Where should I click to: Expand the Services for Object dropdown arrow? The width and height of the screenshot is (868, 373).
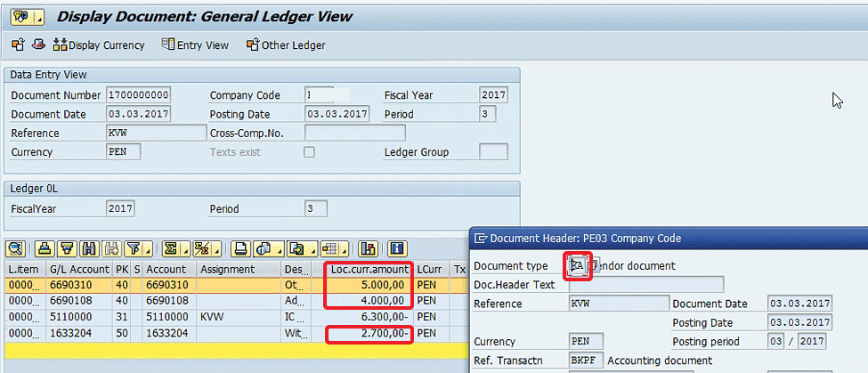39,17
